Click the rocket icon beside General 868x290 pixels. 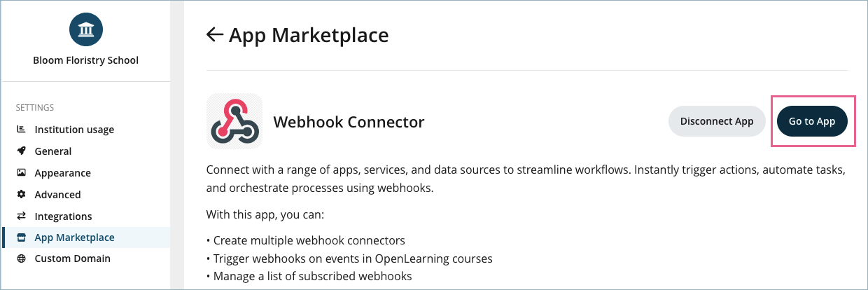[x=21, y=151]
